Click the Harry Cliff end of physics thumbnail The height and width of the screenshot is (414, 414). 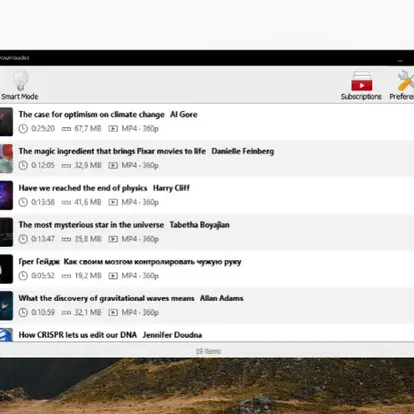coord(6,195)
